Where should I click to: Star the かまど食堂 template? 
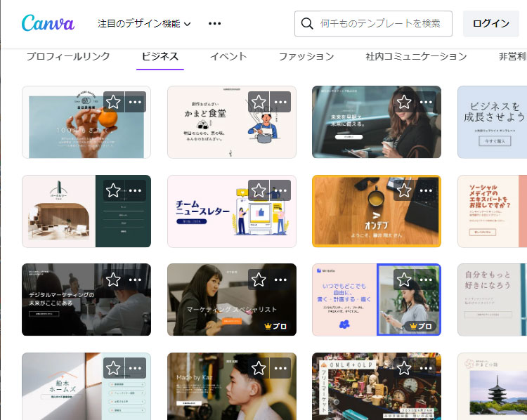click(x=259, y=102)
